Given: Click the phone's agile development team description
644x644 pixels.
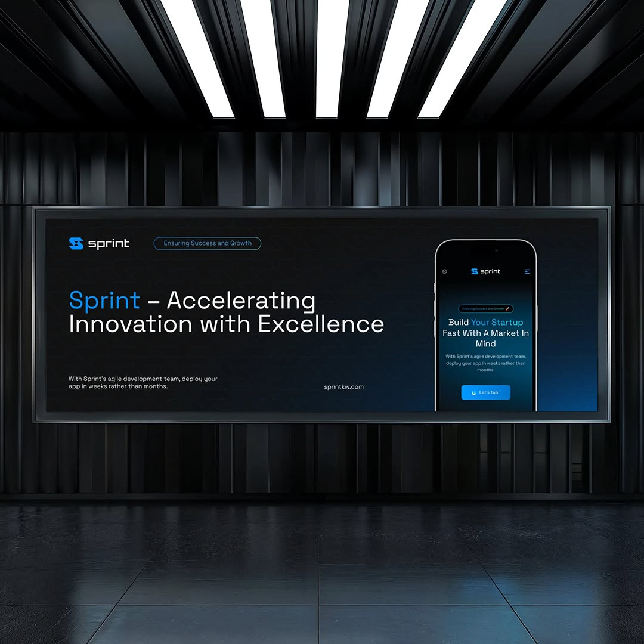Looking at the screenshot, I should (x=485, y=363).
